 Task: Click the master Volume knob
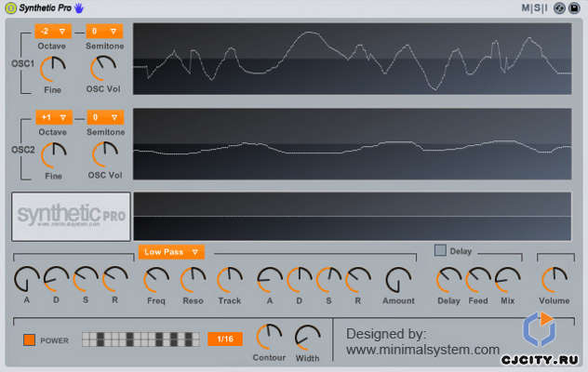coord(555,280)
